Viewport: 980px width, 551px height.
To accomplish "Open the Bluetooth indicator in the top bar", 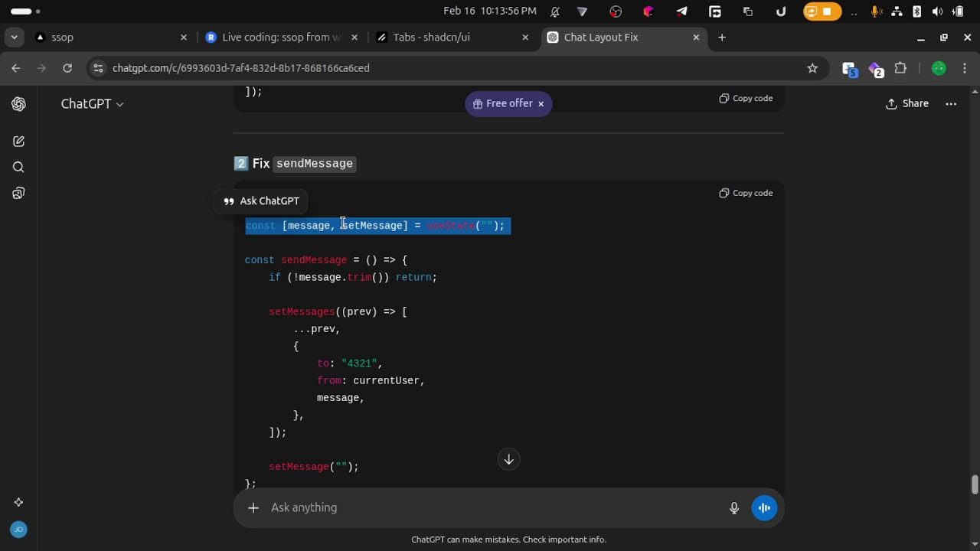I will tap(916, 11).
